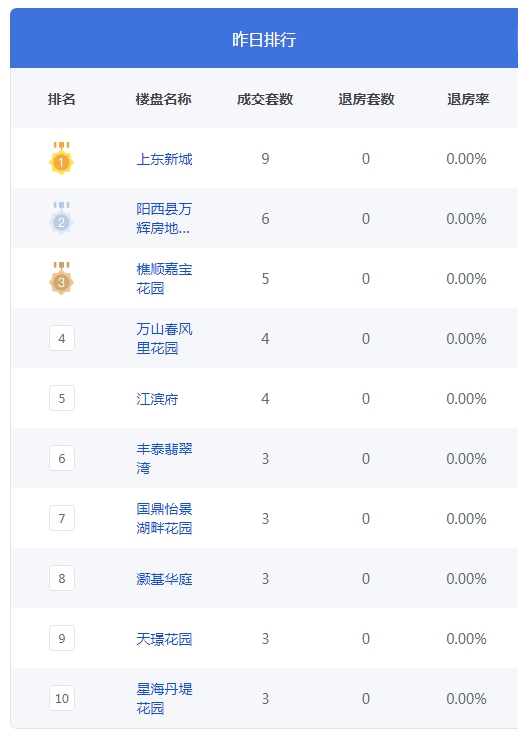
Task: Click the silver rank 2 medal icon
Action: [x=61, y=218]
